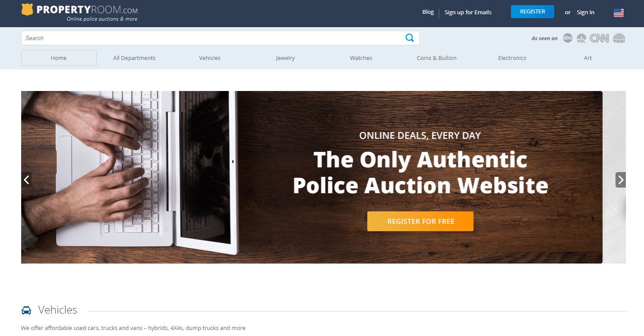
Task: Click the Today show logo
Action: [619, 38]
